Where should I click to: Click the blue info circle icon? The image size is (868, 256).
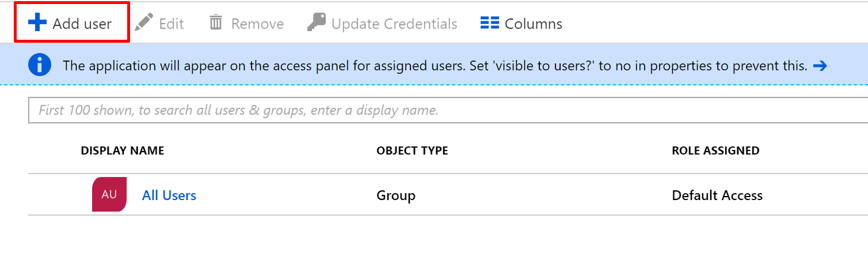[x=40, y=65]
